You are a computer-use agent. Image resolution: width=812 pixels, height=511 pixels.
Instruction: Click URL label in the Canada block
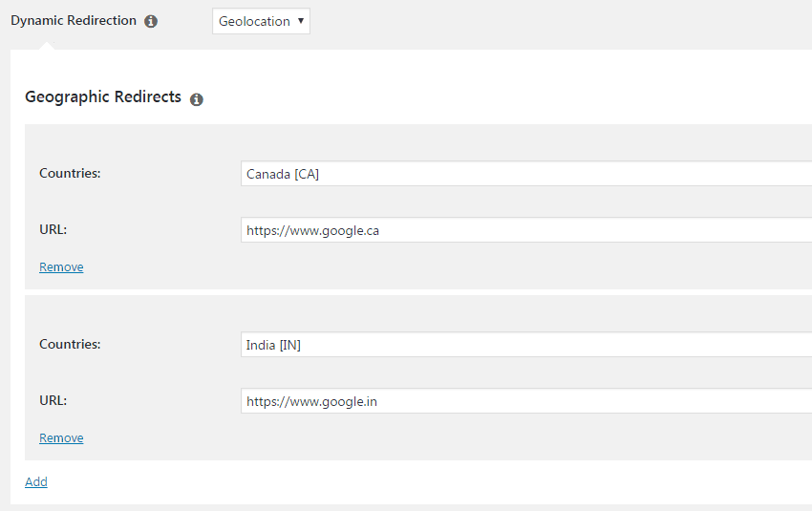53,229
